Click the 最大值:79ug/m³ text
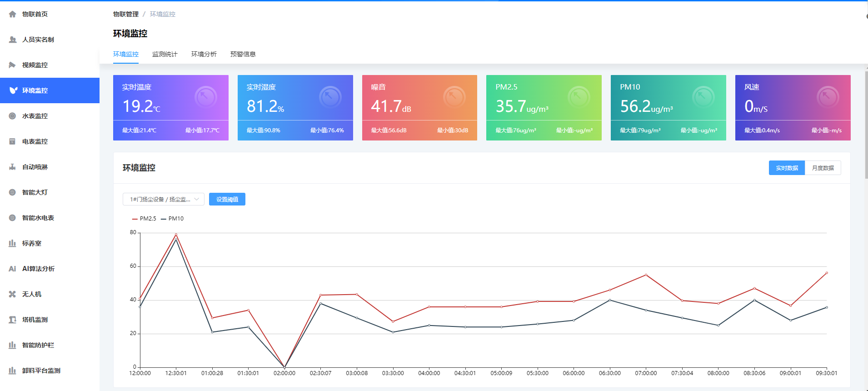Image resolution: width=868 pixels, height=391 pixels. point(640,130)
